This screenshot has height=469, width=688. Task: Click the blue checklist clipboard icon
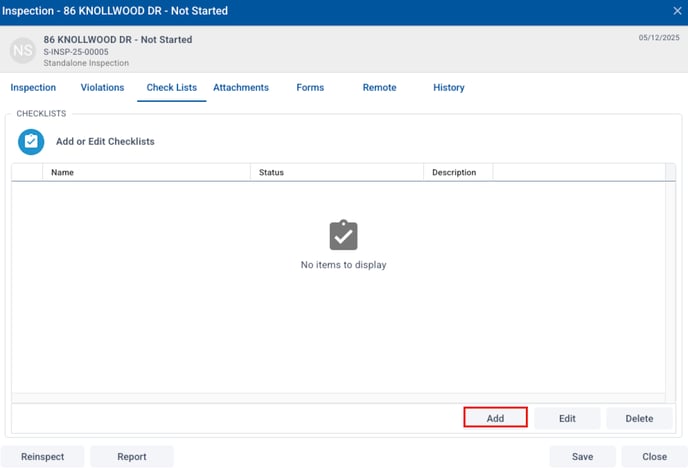(31, 142)
